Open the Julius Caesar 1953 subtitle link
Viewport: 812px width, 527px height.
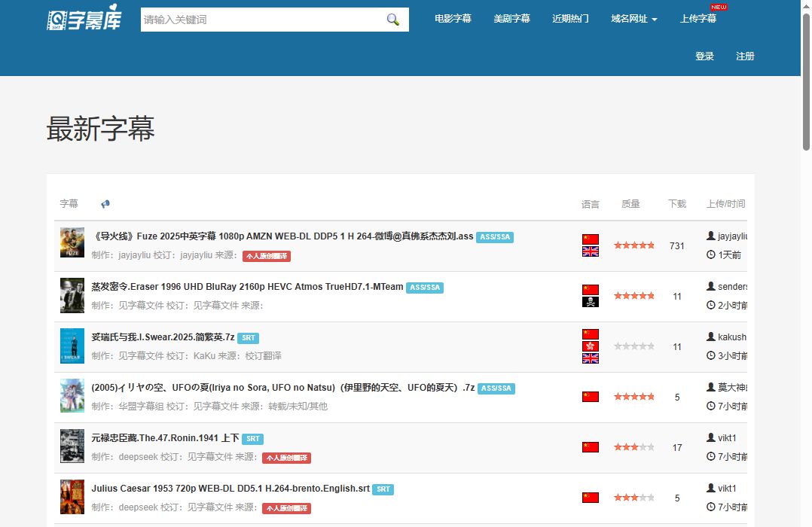coord(230,489)
